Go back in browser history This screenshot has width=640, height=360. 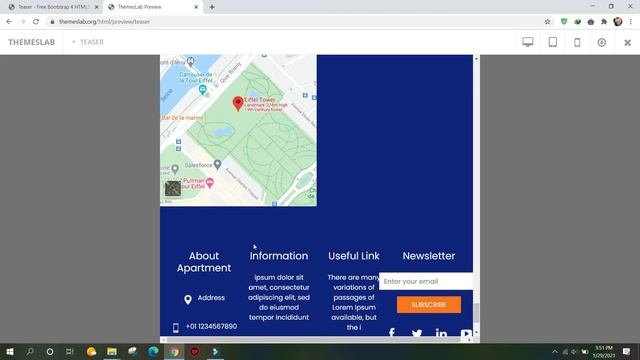[x=9, y=22]
